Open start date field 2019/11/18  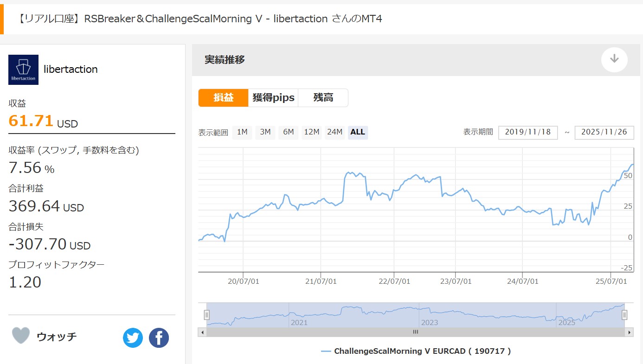coord(527,132)
